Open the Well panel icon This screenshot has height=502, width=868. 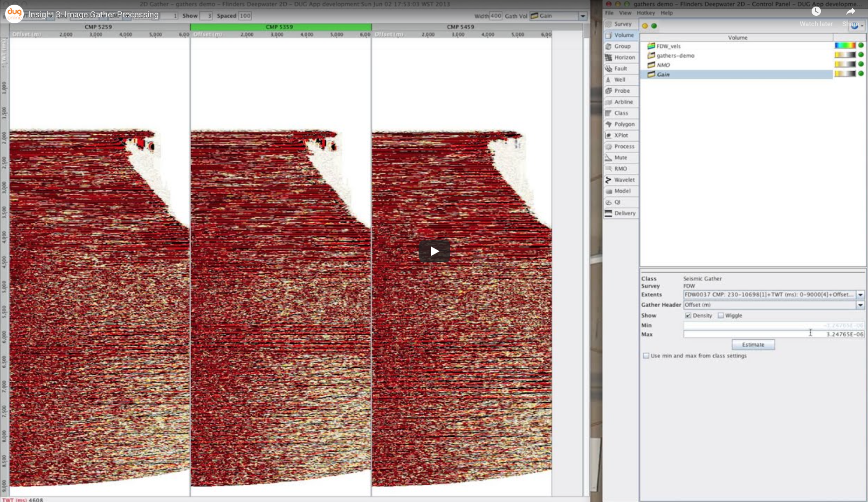tap(609, 80)
